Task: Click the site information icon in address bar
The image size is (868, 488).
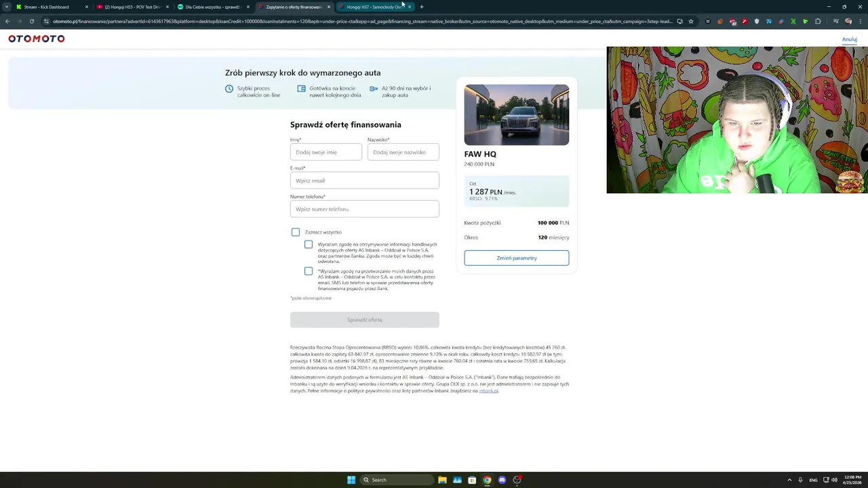Action: click(46, 21)
